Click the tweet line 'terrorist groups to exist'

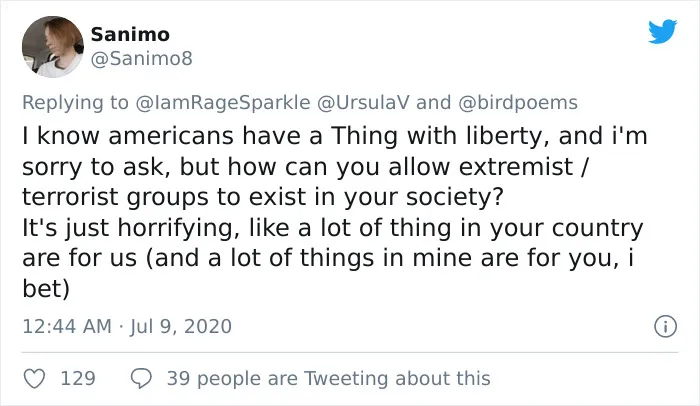[x=262, y=197]
